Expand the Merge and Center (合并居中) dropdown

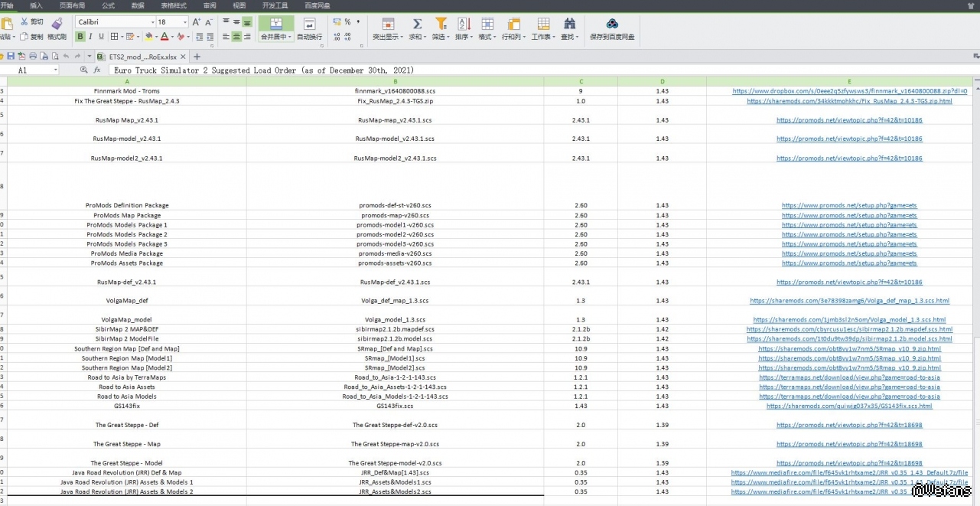(289, 37)
